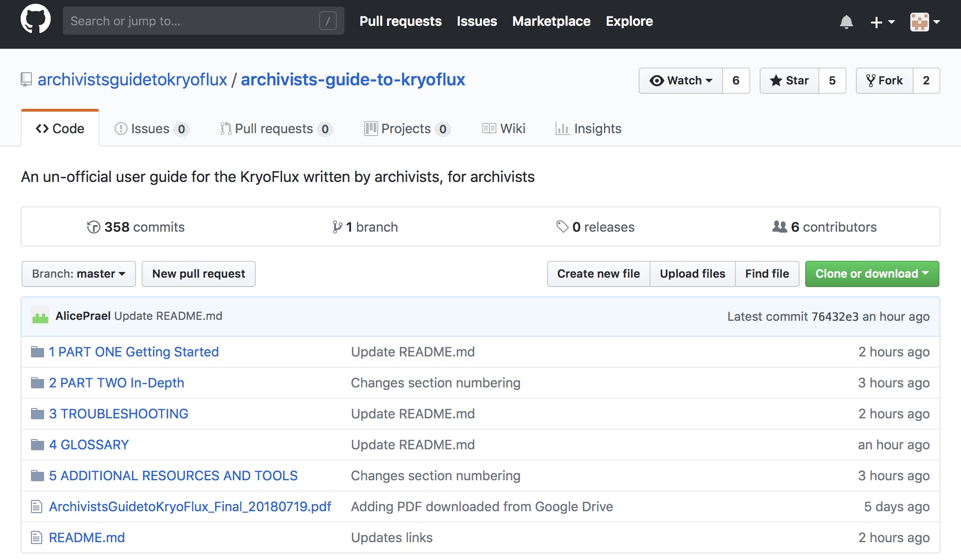Open folder 4 GLOSSARY
This screenshot has width=961, height=560.
click(x=89, y=445)
